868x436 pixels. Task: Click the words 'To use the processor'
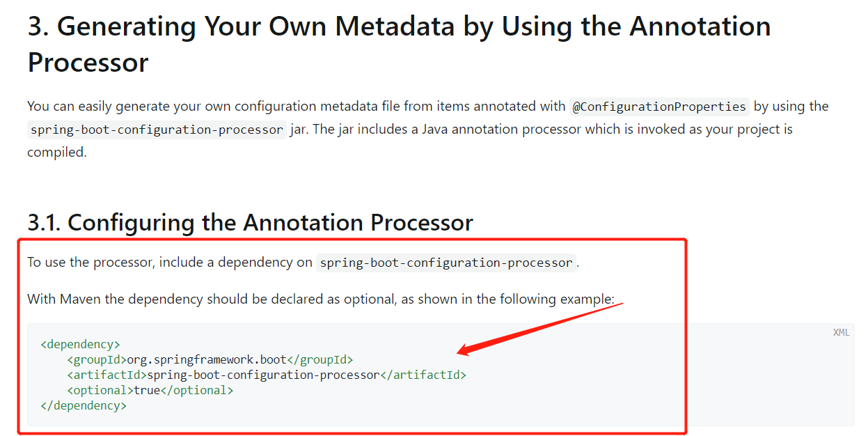[92, 263]
